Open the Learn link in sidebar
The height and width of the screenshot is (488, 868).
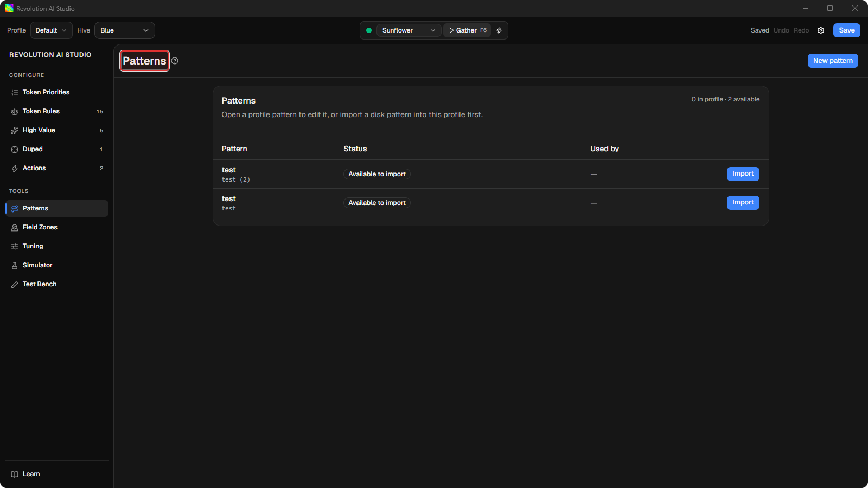tap(57, 474)
